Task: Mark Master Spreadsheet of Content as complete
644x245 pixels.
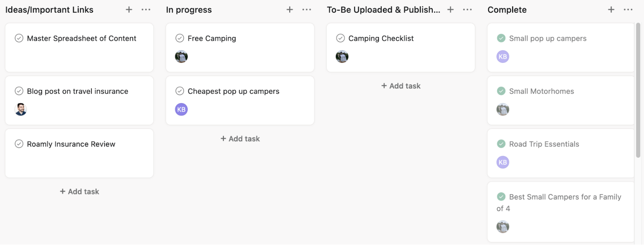Action: pyautogui.click(x=19, y=38)
